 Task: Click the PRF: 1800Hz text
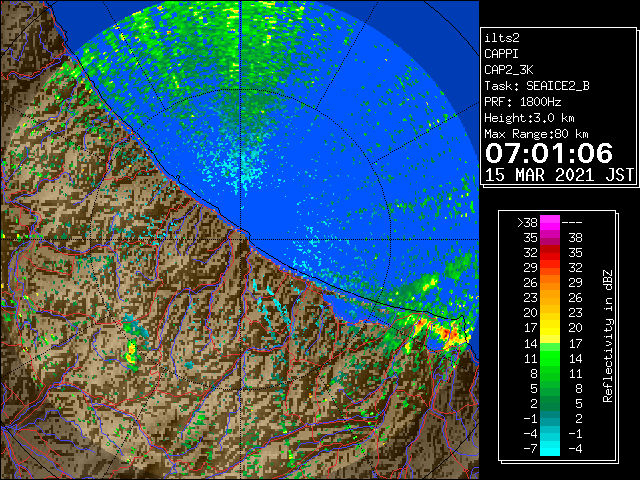coord(523,102)
